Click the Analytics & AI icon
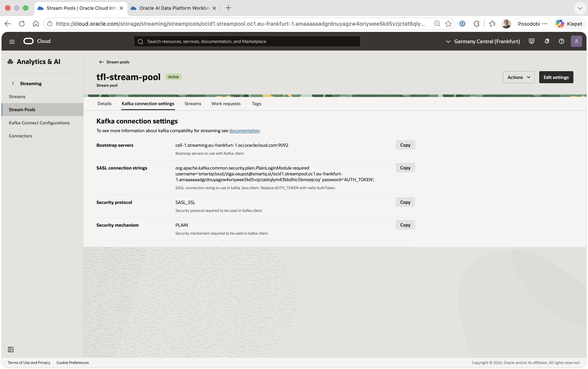This screenshot has height=369, width=588. tap(10, 61)
